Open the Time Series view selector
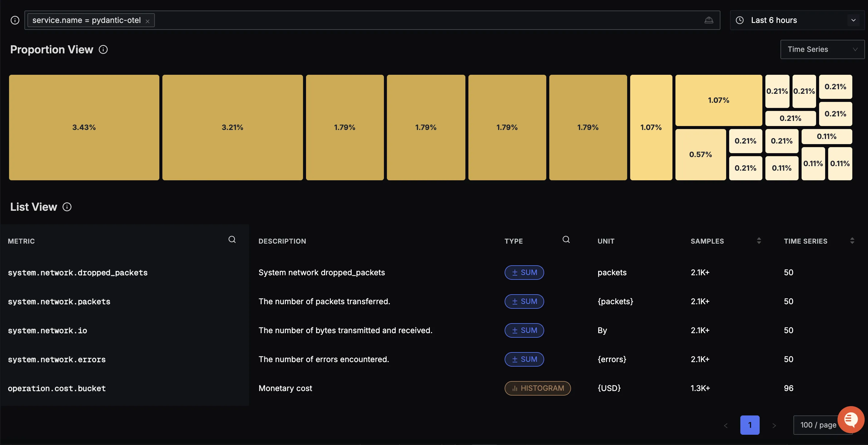 point(822,49)
